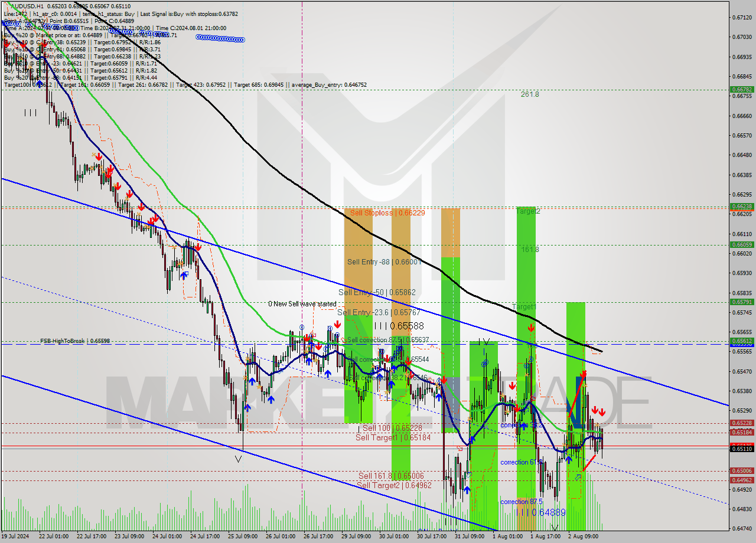
Task: Click the 'I I I 0.64889' wave label
Action: 541,512
